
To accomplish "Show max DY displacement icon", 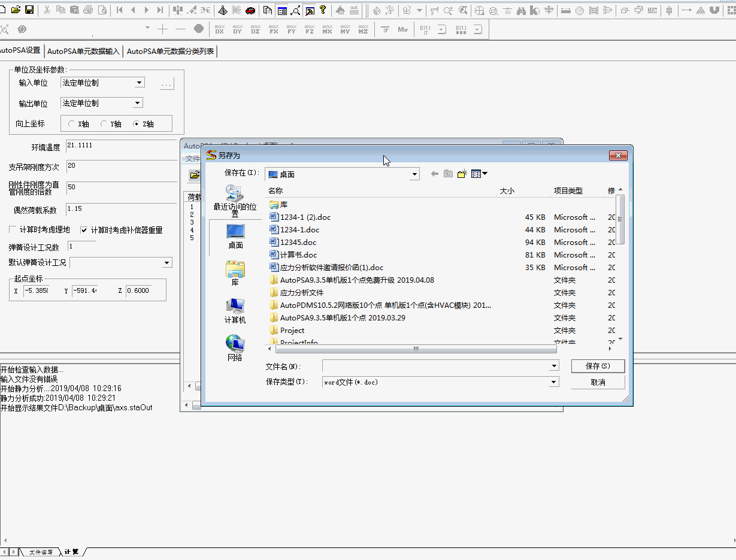I will [x=238, y=29].
